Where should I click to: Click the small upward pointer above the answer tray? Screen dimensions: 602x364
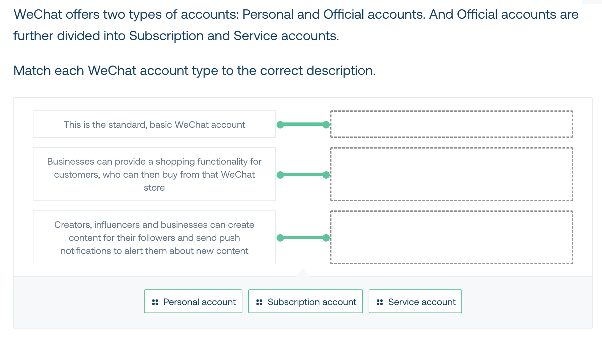[303, 273]
